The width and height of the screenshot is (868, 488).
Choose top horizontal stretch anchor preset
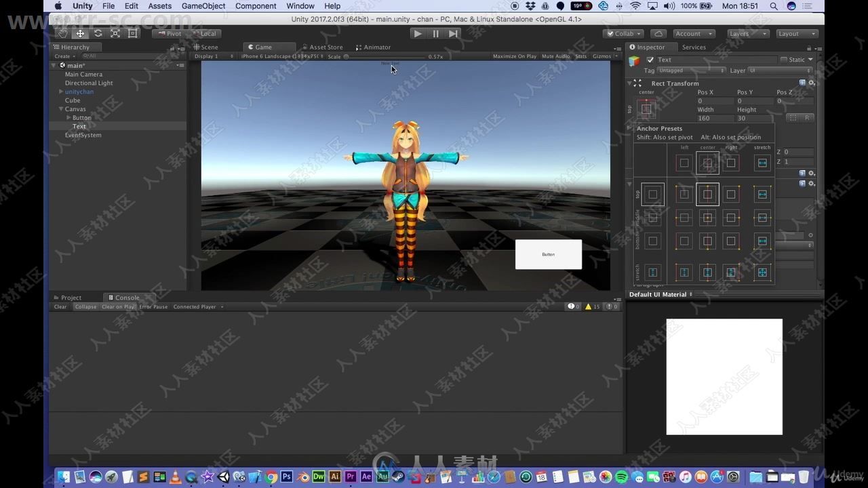pyautogui.click(x=762, y=195)
